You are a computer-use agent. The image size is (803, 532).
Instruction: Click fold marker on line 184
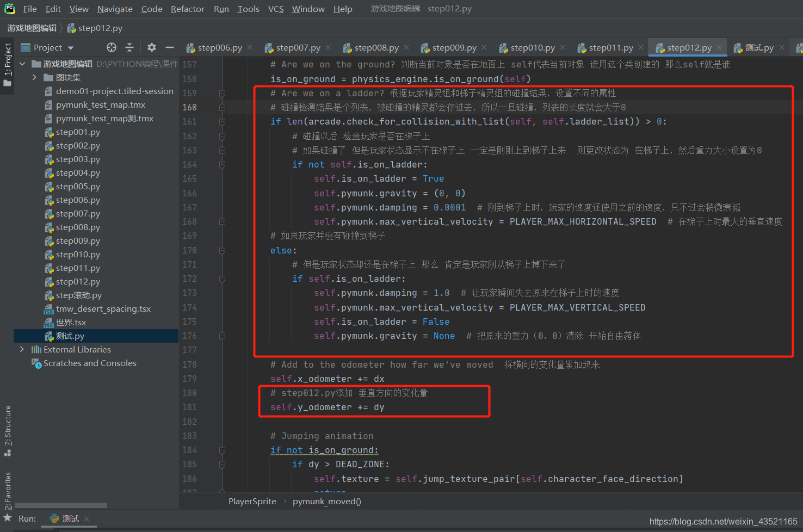tap(222, 450)
